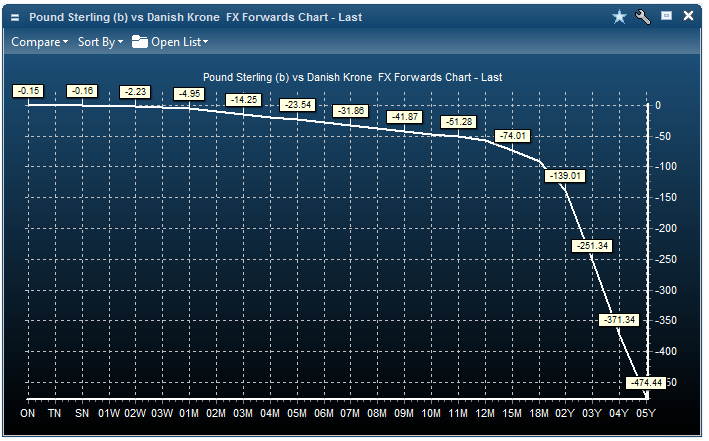Screen dimensions: 709x441
Task: Click the -0.15 label at ON tenor
Action: coord(28,91)
